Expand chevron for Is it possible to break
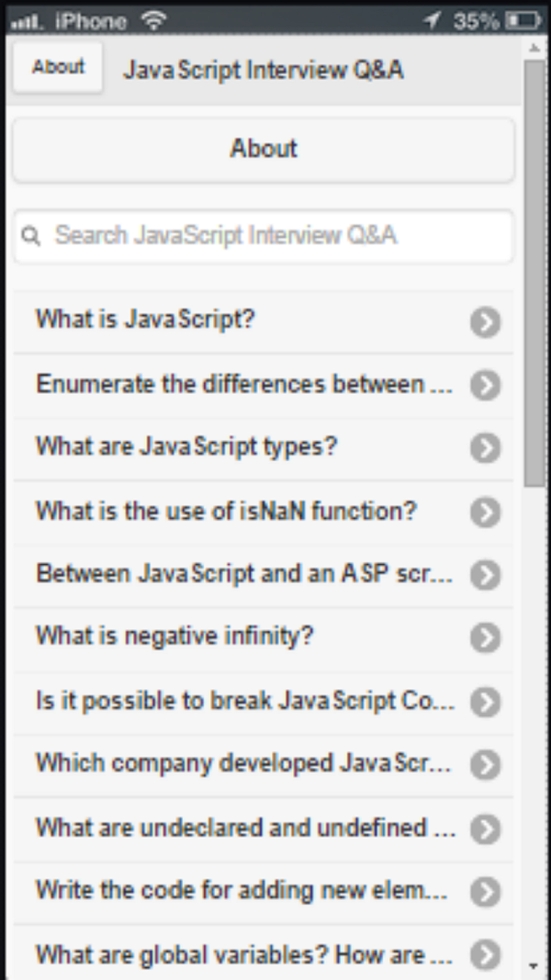This screenshot has width=551, height=980. coord(486,702)
